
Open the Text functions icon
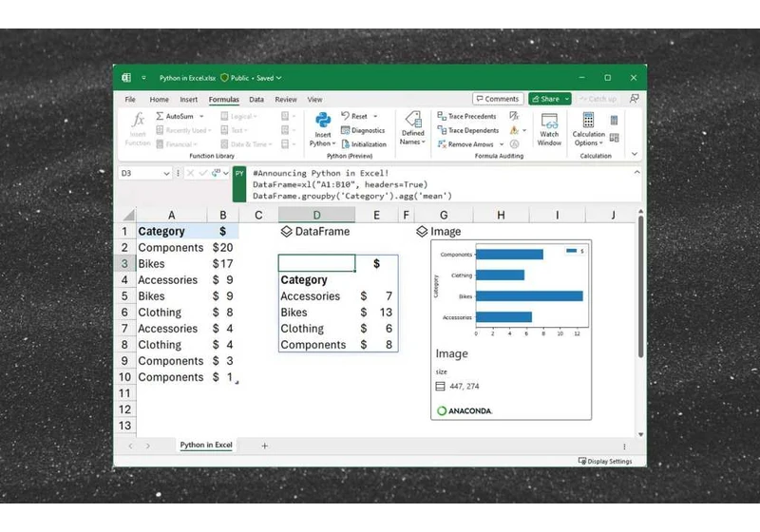[224, 130]
